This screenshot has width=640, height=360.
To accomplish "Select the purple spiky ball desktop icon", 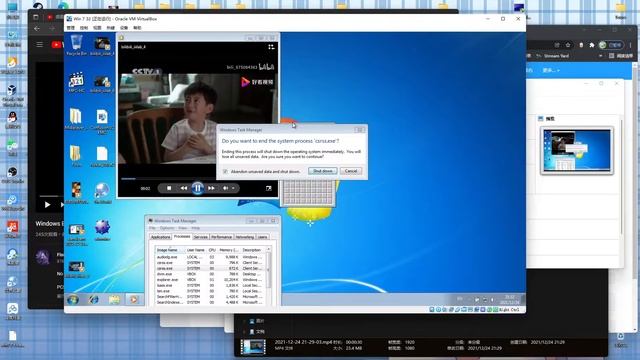I will (102, 229).
